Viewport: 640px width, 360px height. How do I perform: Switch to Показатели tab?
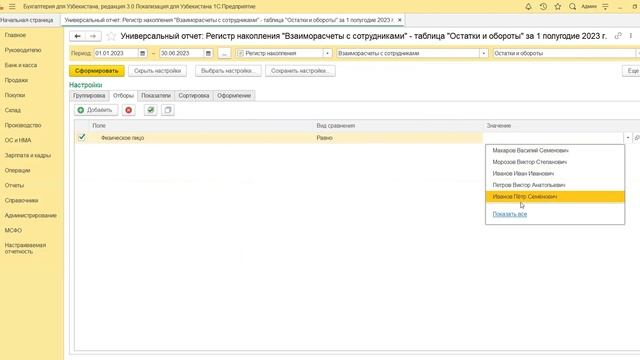point(156,96)
